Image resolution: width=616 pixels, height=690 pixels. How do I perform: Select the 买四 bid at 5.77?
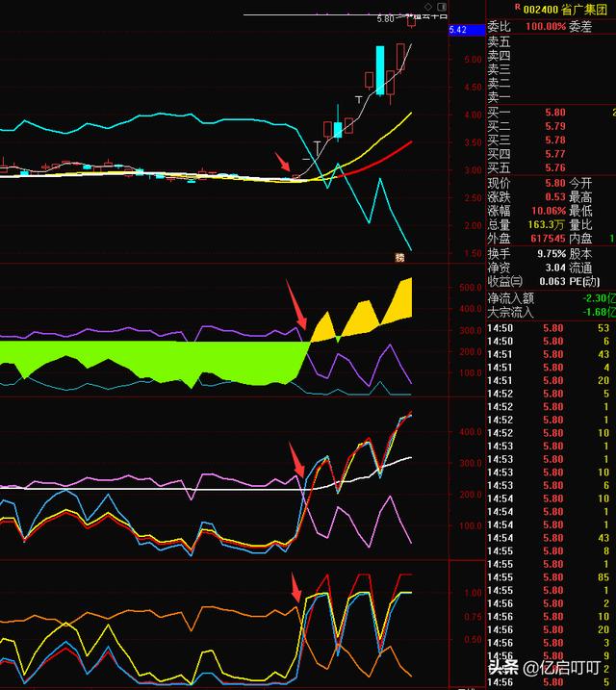551,154
